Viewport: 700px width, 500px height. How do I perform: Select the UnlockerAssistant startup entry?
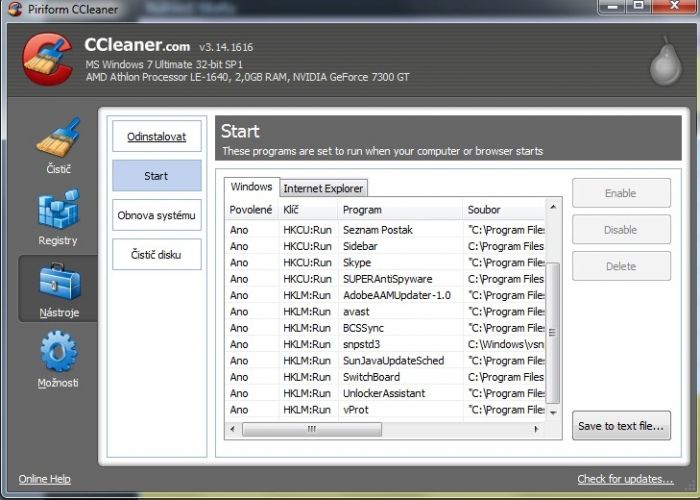(x=385, y=393)
